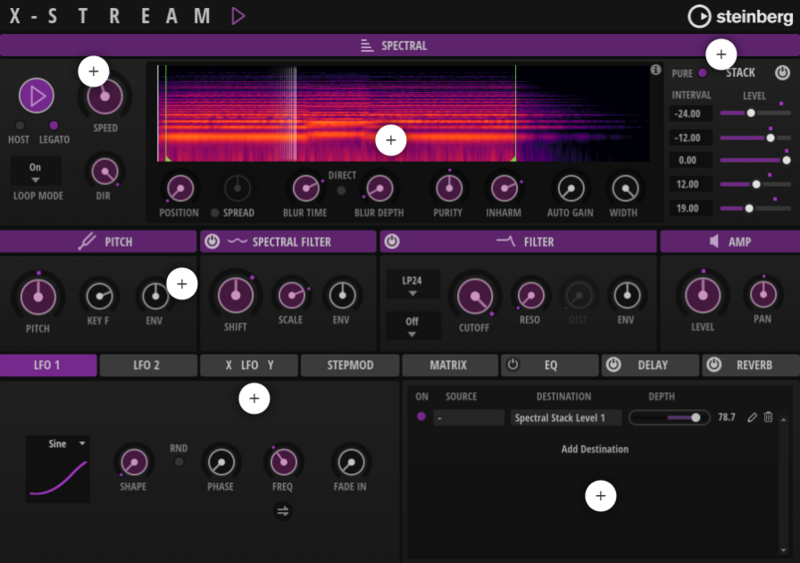Click the Spectral Filter Scale knob

click(x=291, y=295)
